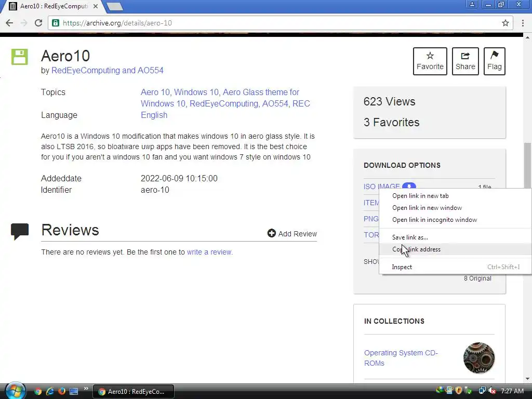Click the identifier value aero-10
The width and height of the screenshot is (532, 399).
click(155, 190)
